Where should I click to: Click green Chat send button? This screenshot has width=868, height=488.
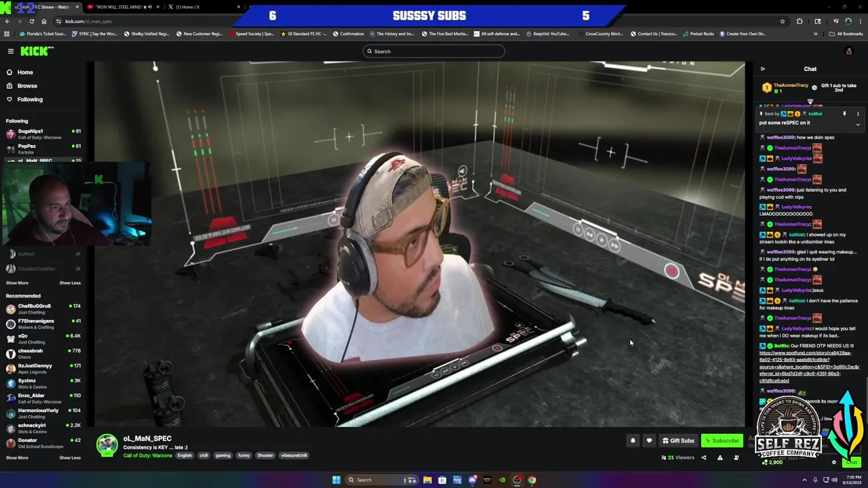tap(852, 462)
